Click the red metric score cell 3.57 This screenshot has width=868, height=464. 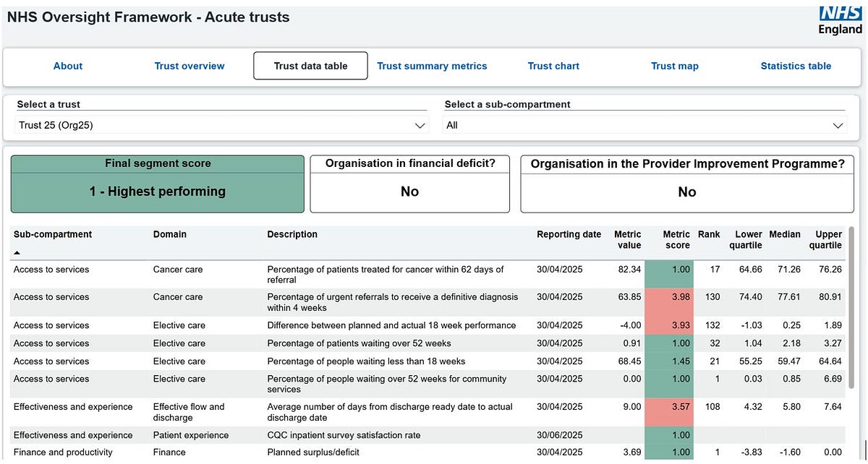669,412
